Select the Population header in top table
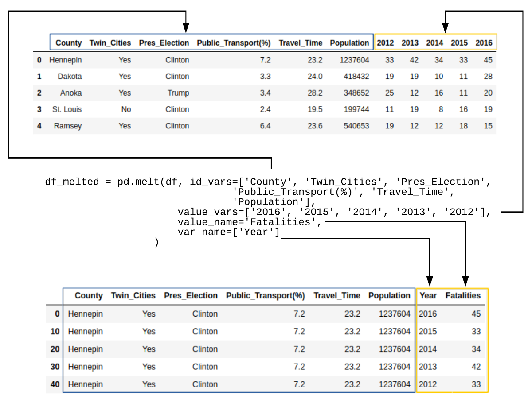This screenshot has width=532, height=399. (x=349, y=43)
